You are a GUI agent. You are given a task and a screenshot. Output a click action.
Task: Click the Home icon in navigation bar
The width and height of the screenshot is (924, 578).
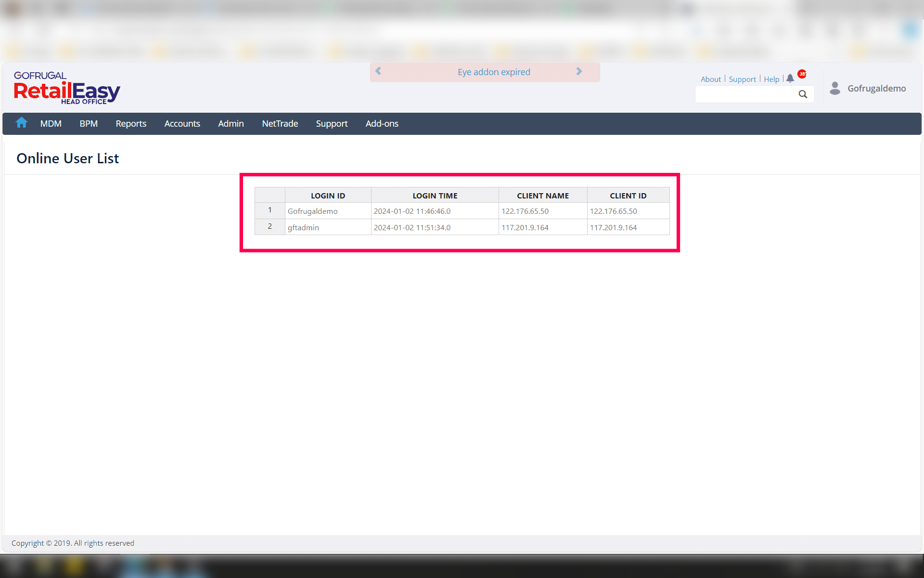(x=21, y=123)
